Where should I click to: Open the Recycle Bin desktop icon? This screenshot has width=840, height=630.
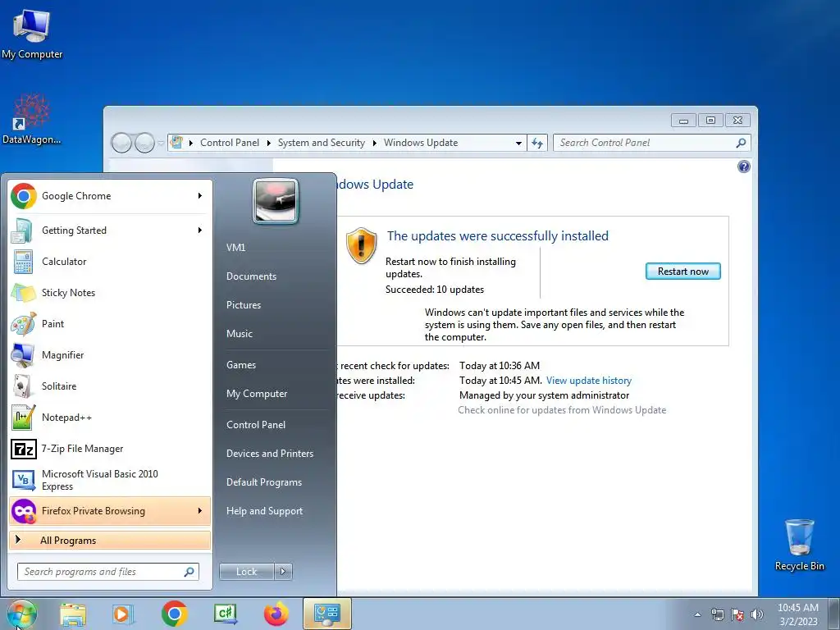coord(799,545)
